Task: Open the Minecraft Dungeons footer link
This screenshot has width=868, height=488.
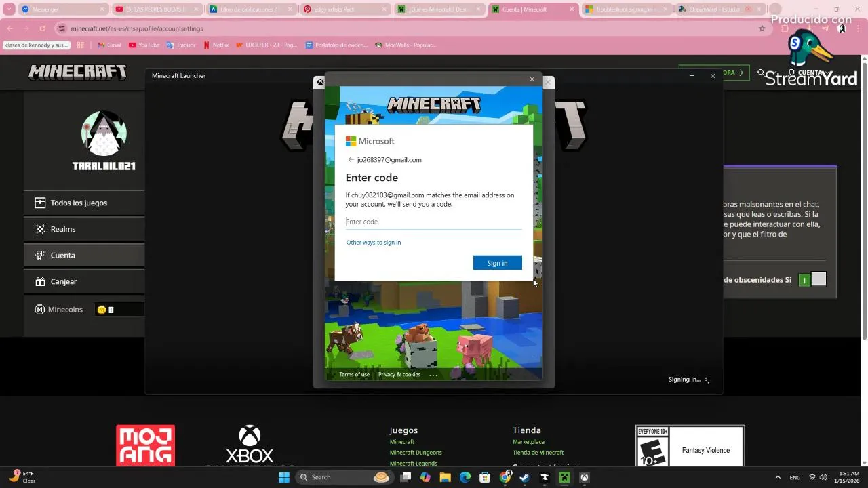Action: pyautogui.click(x=416, y=453)
